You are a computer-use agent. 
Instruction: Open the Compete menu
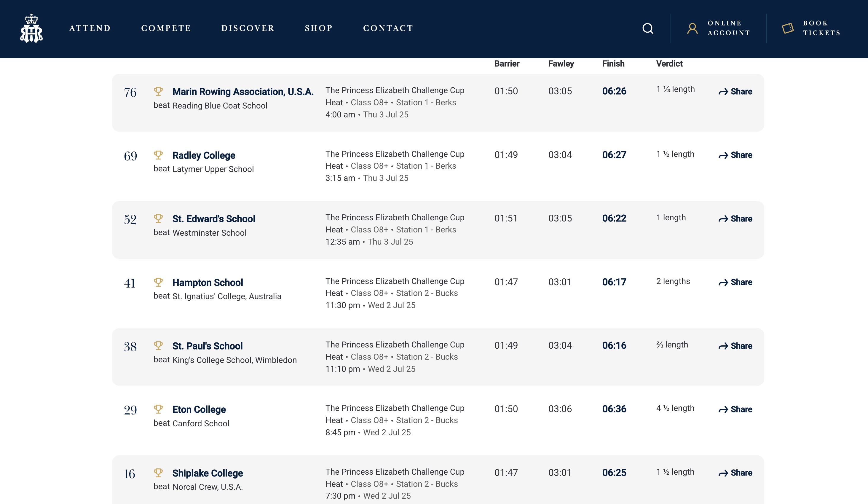point(166,28)
